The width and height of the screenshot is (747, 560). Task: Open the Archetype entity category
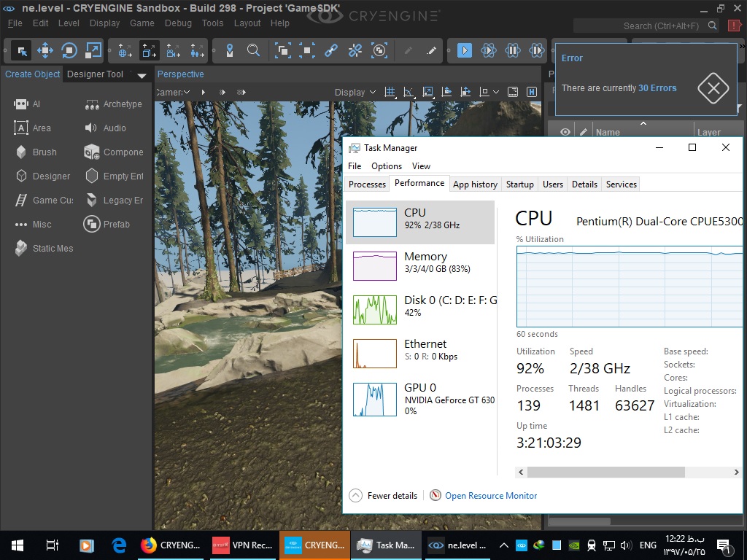pos(113,104)
